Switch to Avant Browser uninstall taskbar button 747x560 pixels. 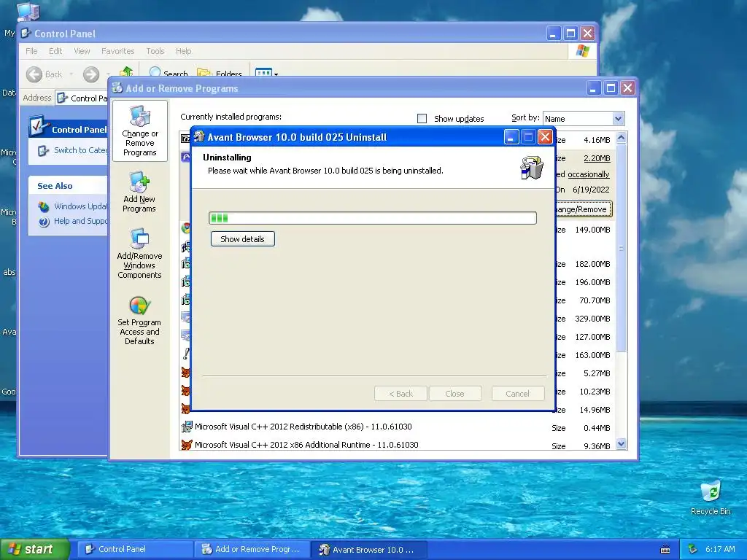(x=368, y=550)
